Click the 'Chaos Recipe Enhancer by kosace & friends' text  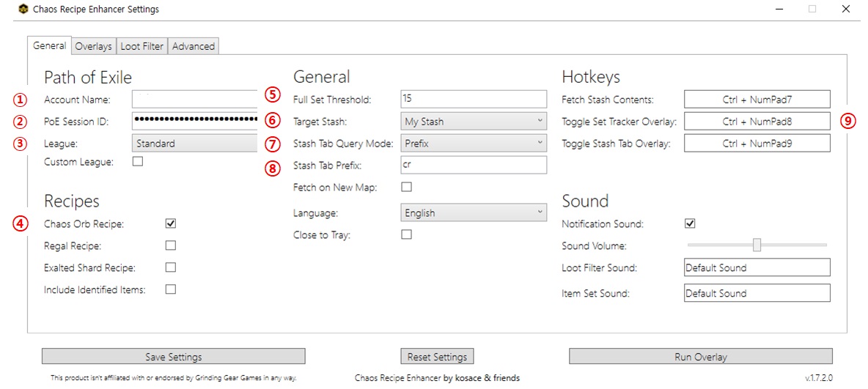438,378
